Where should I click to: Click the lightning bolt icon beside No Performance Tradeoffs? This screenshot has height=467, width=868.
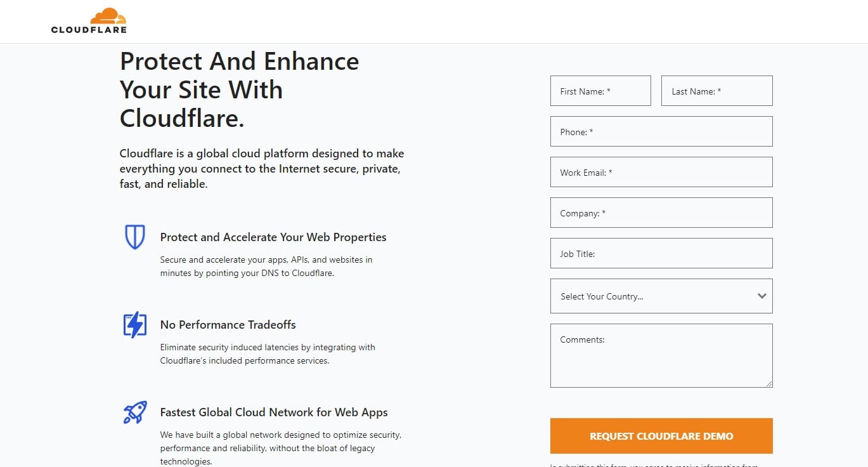point(134,325)
